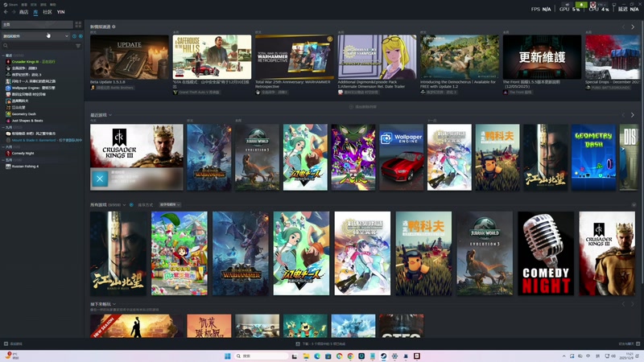
Task: Open Microsoft Edge from the taskbar
Action: tap(317, 356)
